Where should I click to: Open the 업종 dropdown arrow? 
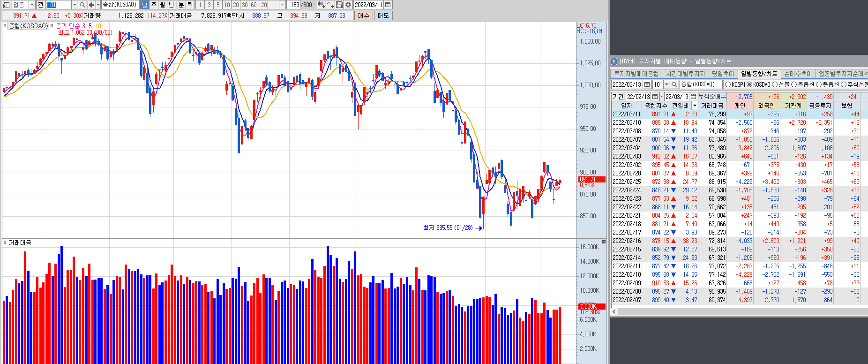[x=32, y=5]
